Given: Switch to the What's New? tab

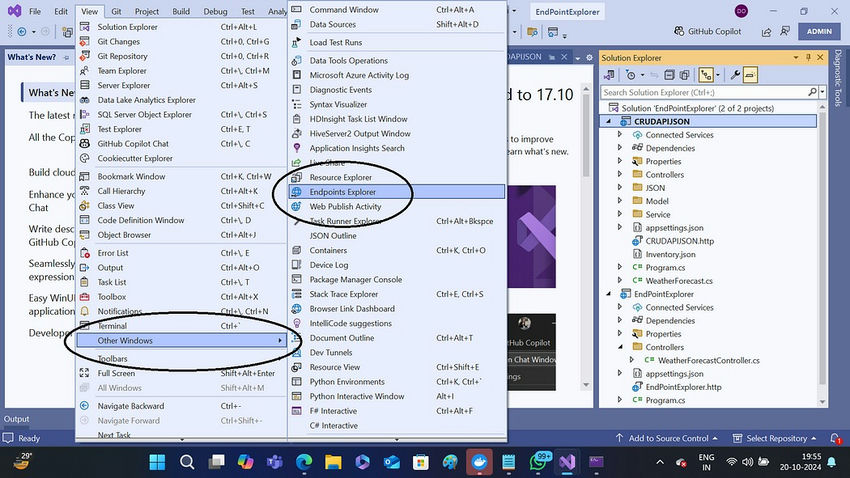Looking at the screenshot, I should 31,57.
